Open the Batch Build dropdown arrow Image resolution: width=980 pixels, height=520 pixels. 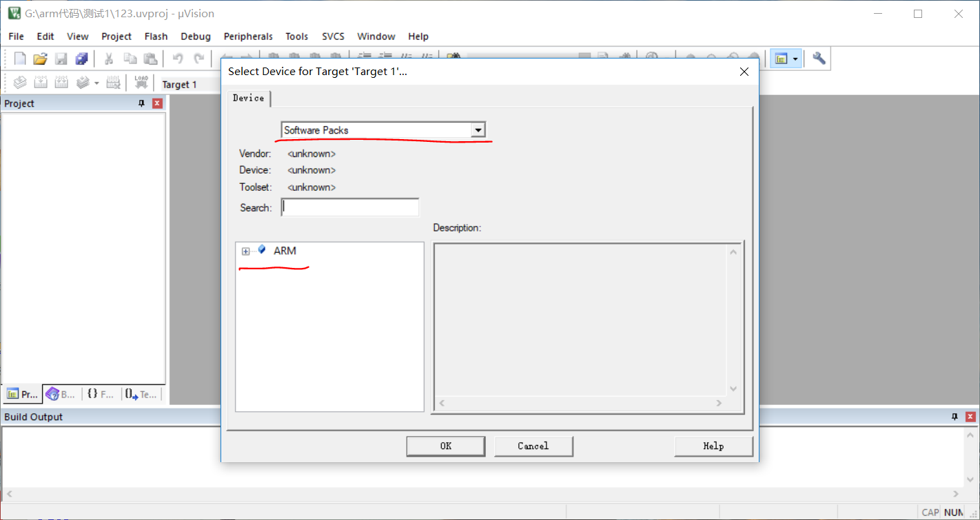click(96, 83)
